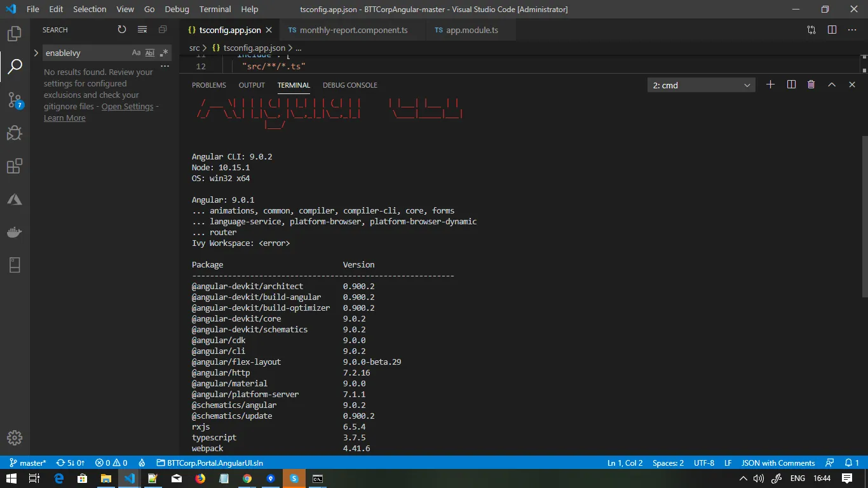Collapse all search results

163,30
